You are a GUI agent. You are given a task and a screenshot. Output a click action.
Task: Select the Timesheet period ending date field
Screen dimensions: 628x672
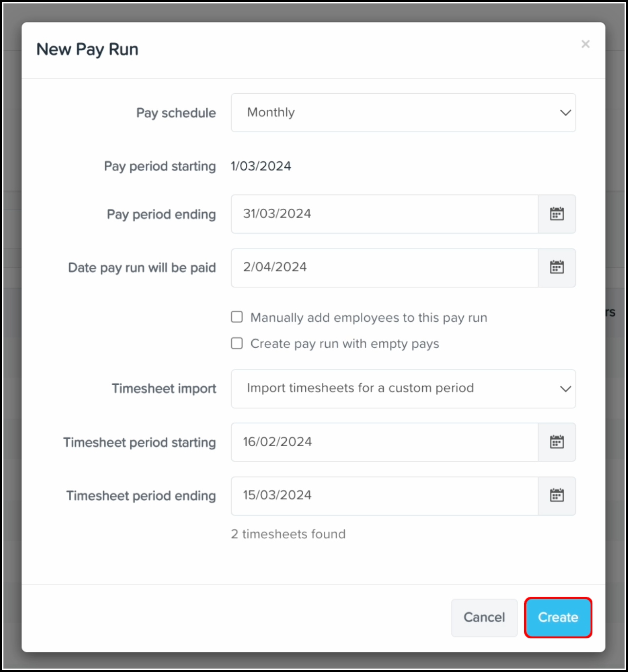click(384, 496)
